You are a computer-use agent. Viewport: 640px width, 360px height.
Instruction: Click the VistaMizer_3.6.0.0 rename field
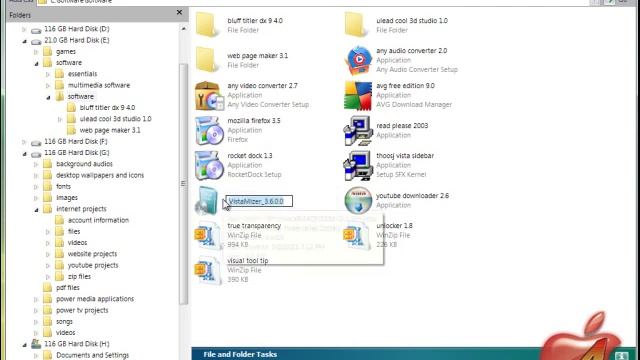pyautogui.click(x=259, y=201)
